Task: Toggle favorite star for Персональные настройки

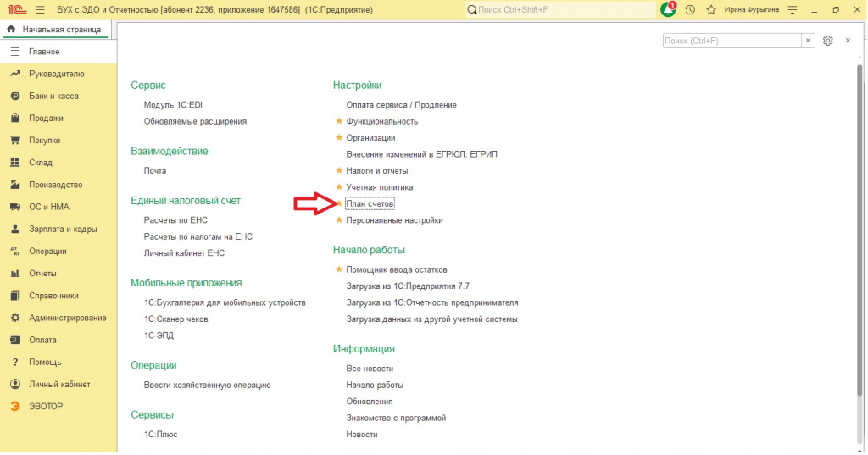Action: pyautogui.click(x=339, y=219)
